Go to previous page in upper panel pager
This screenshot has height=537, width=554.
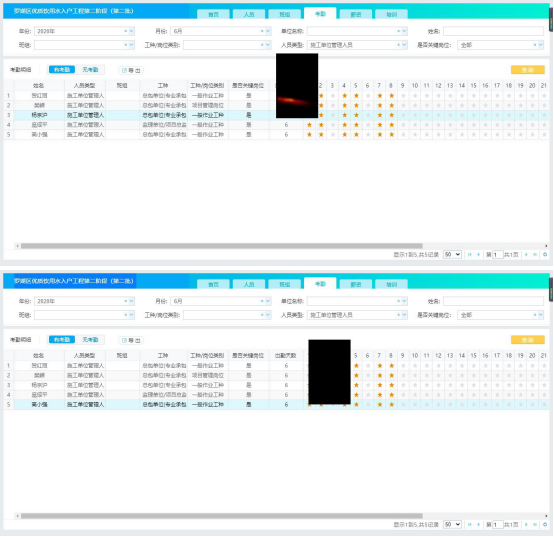478,254
